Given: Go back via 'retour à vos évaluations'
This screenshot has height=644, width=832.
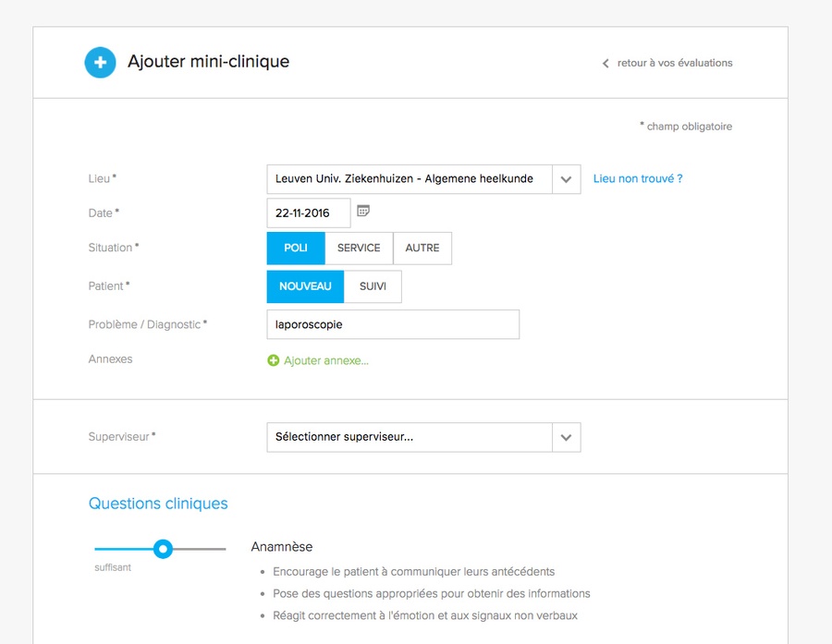Looking at the screenshot, I should pos(675,63).
